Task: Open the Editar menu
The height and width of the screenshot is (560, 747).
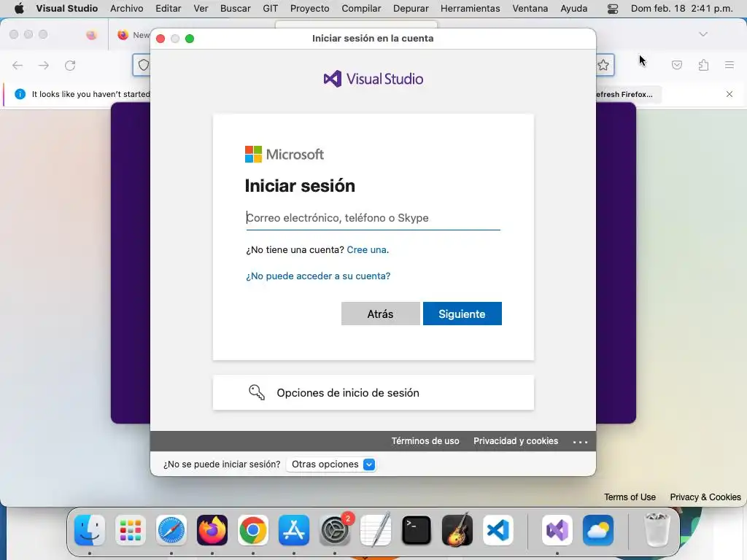Action: pos(169,8)
